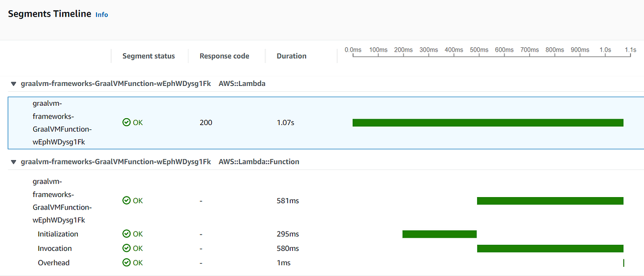
Task: Click the 581ms duration value
Action: [x=288, y=201]
